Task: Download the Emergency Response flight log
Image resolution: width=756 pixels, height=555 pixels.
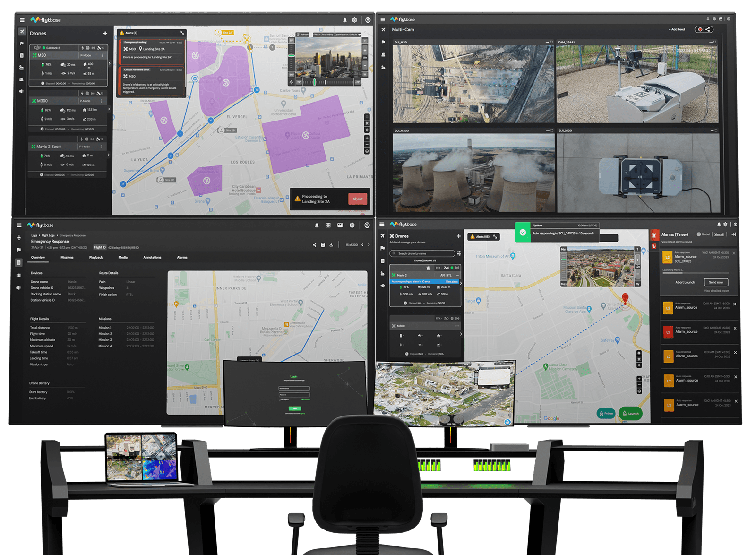Action: (x=331, y=245)
